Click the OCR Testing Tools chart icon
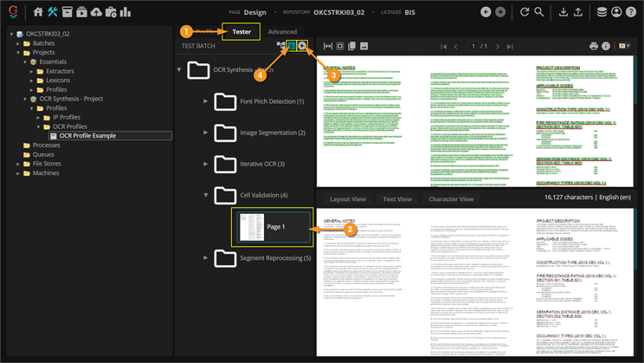 pyautogui.click(x=291, y=46)
